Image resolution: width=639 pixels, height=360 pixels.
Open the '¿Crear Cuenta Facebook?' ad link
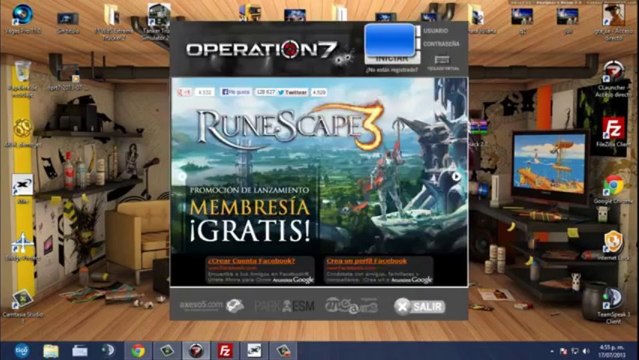click(251, 261)
